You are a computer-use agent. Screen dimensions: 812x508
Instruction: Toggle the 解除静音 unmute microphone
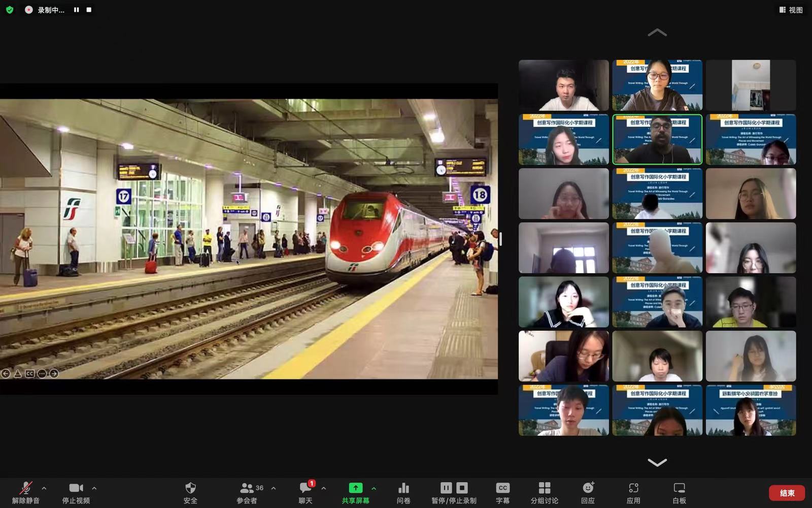point(25,493)
